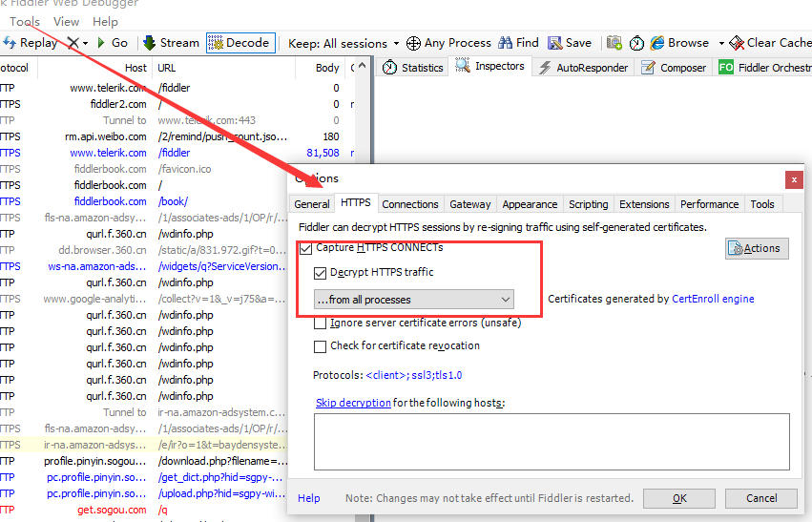This screenshot has height=522, width=812.
Task: Open the View menu
Action: click(x=66, y=22)
